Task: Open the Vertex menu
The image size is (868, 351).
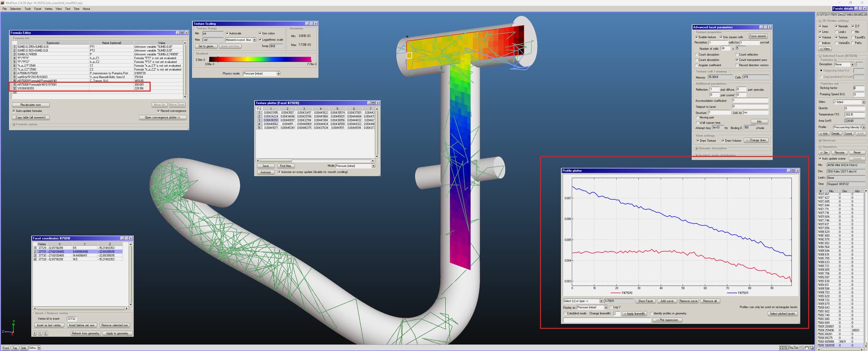Action: point(48,9)
